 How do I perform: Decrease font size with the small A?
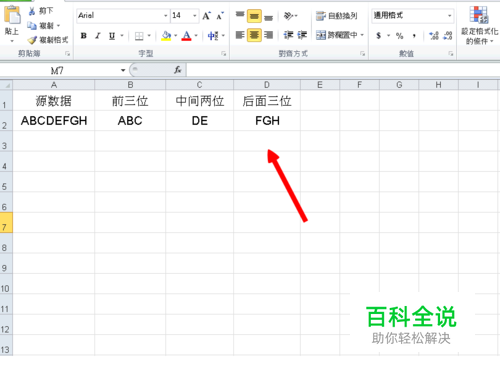click(220, 16)
